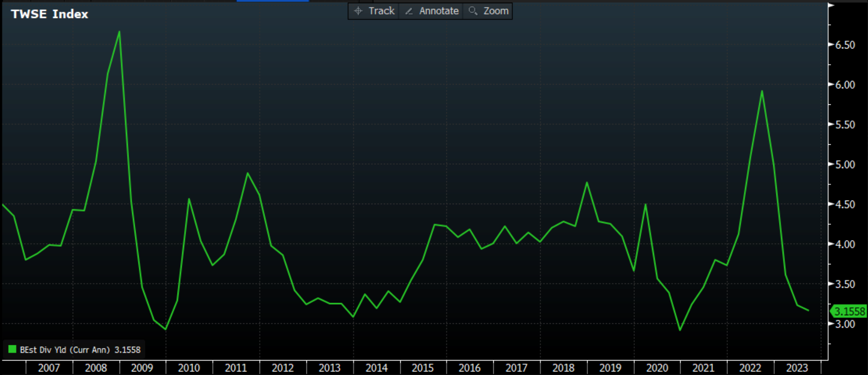868x375 pixels.
Task: Click the TWSE Index chart title
Action: point(49,14)
